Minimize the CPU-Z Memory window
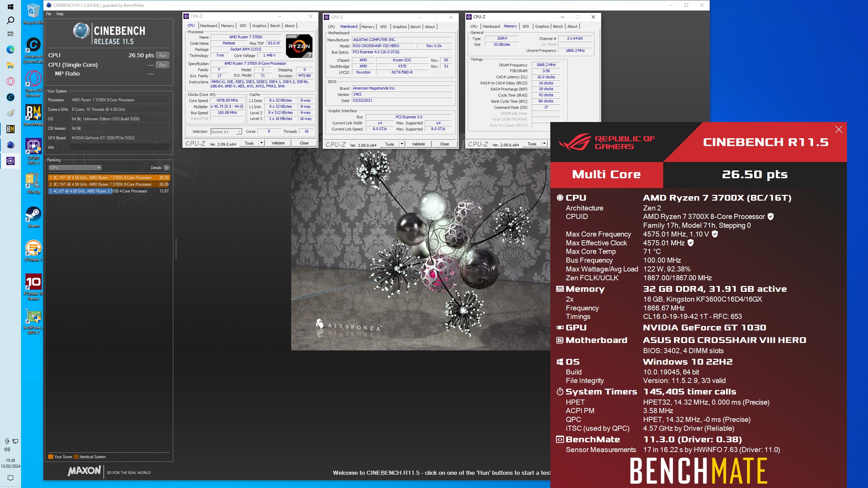This screenshot has width=868, height=488. (563, 17)
